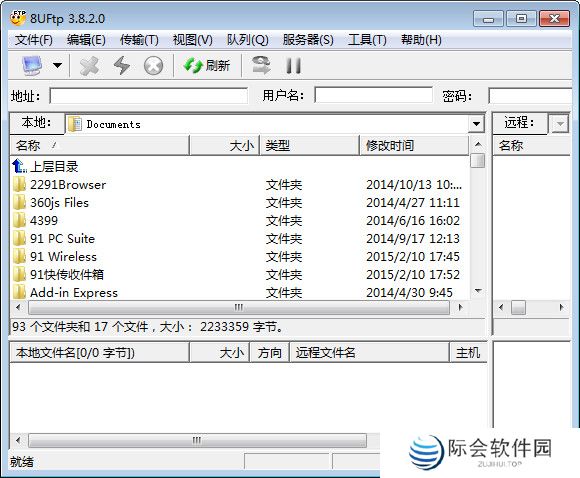This screenshot has width=580, height=478.
Task: Click the pause queue icon
Action: pos(293,66)
